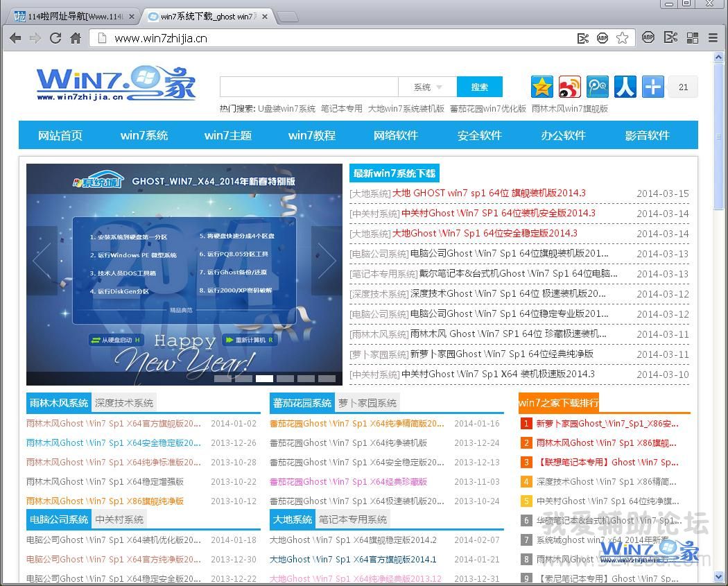Open 大地Ghost Win7 Sp1 X64官方旗舰版2014.1
The image size is (728, 586).
point(353,559)
